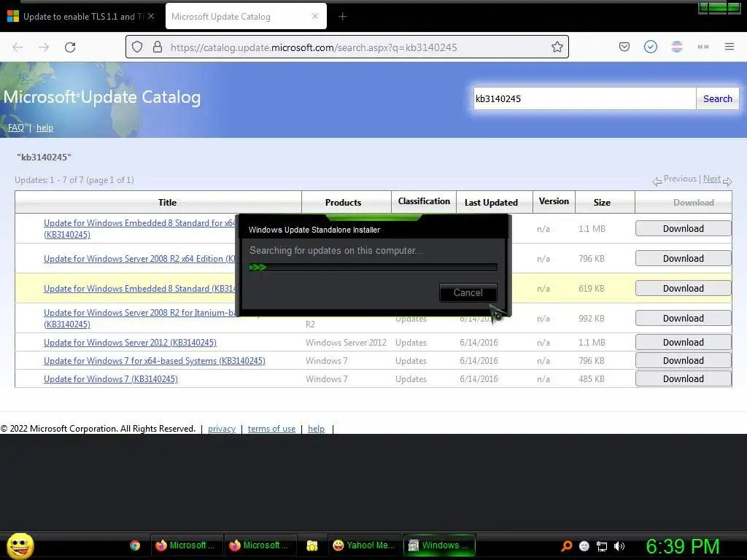The height and width of the screenshot is (560, 747).
Task: Open the footer help link
Action: point(316,429)
